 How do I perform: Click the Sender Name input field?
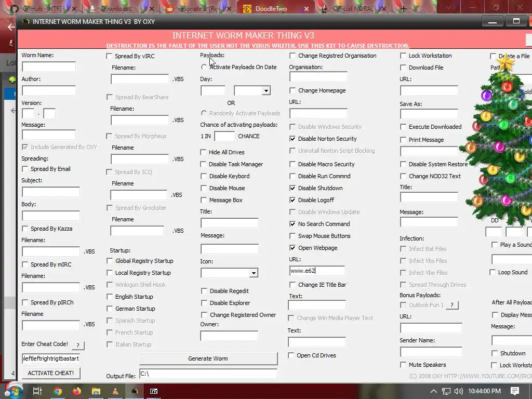click(431, 352)
